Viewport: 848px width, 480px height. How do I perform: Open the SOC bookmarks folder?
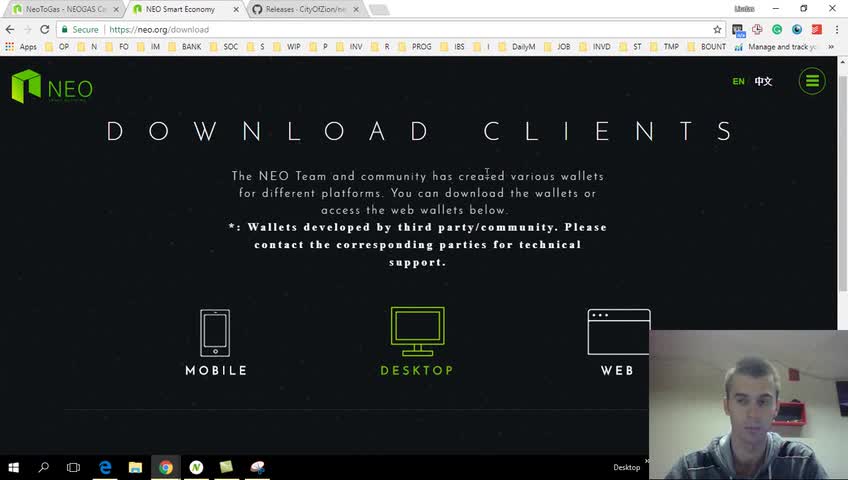[x=224, y=46]
